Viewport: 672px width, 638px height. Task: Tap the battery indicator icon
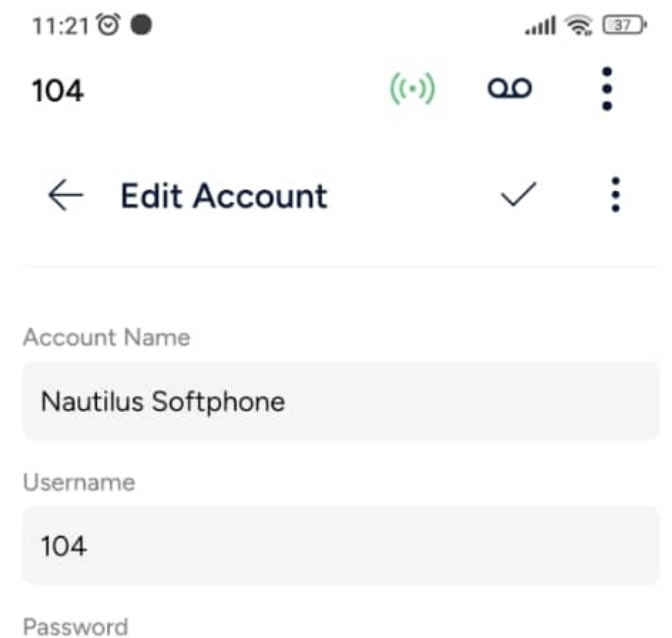624,25
